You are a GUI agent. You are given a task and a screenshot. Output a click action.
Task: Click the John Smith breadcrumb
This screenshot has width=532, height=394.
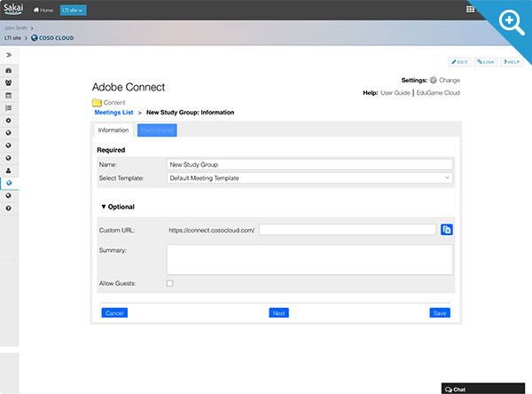tap(16, 28)
